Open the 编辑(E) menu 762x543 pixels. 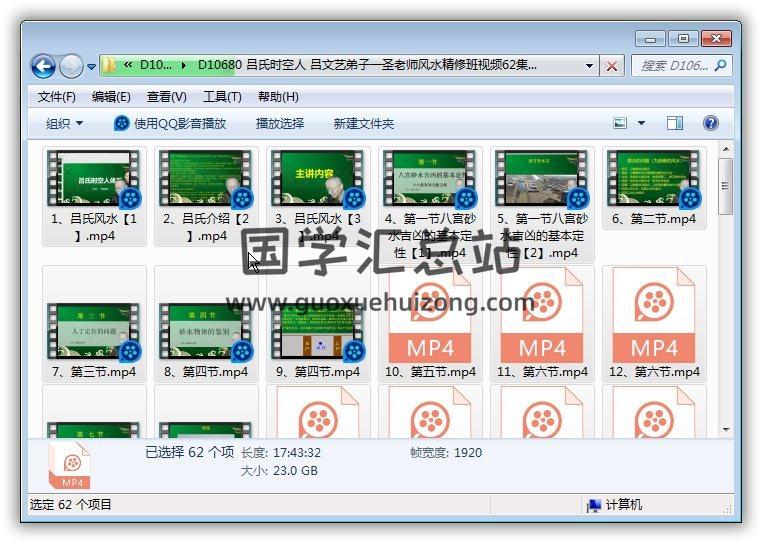pyautogui.click(x=111, y=97)
